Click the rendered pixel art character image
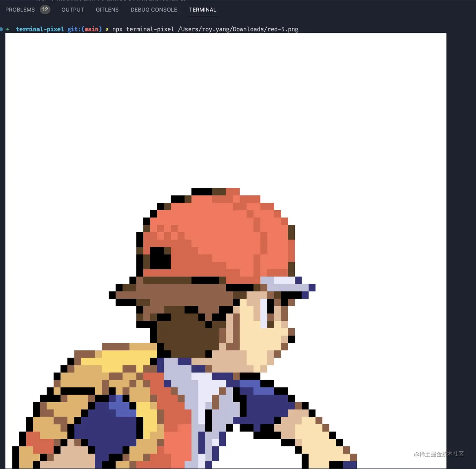This screenshot has height=469, width=476. click(x=226, y=251)
